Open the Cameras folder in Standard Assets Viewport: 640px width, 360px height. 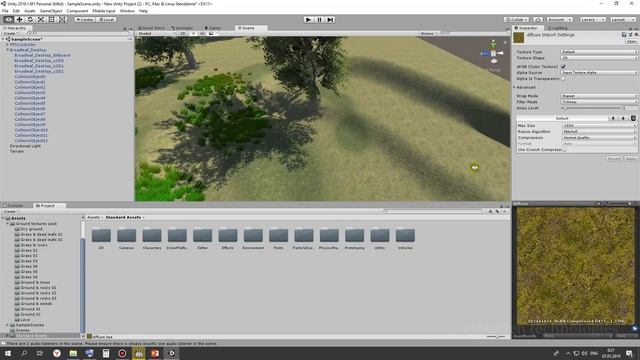[x=127, y=239]
